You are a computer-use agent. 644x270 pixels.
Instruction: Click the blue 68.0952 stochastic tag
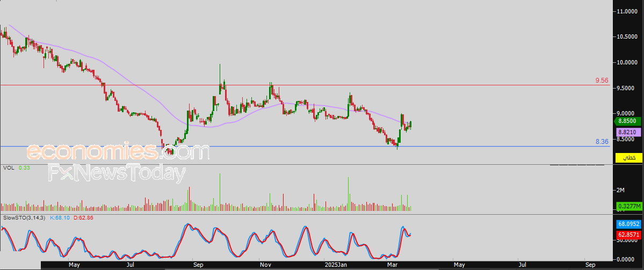tap(628, 224)
